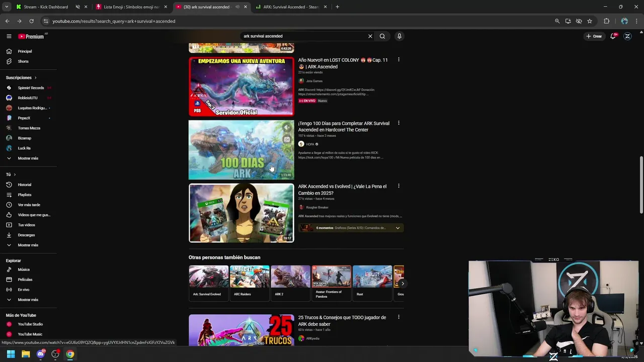Open the YouTube hamburger guide menu

point(9,36)
